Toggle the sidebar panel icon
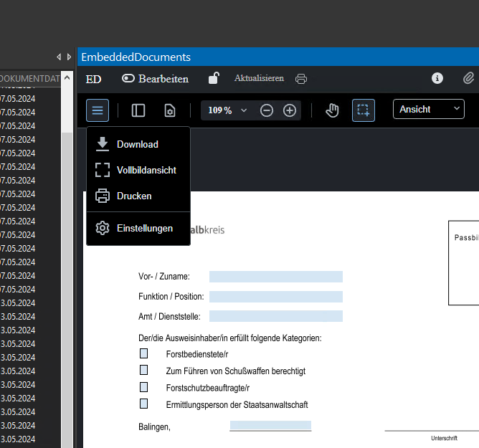Screen dimensions: 479x448 pyautogui.click(x=138, y=110)
